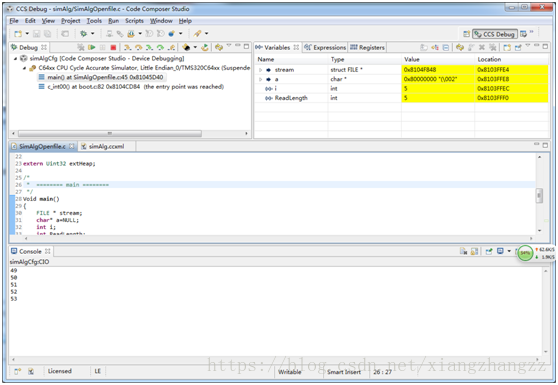Screen dimensions: 558x385
Task: Collapse the C64xx CPU Cycle Accurate Simulator node
Action: coord(24,68)
